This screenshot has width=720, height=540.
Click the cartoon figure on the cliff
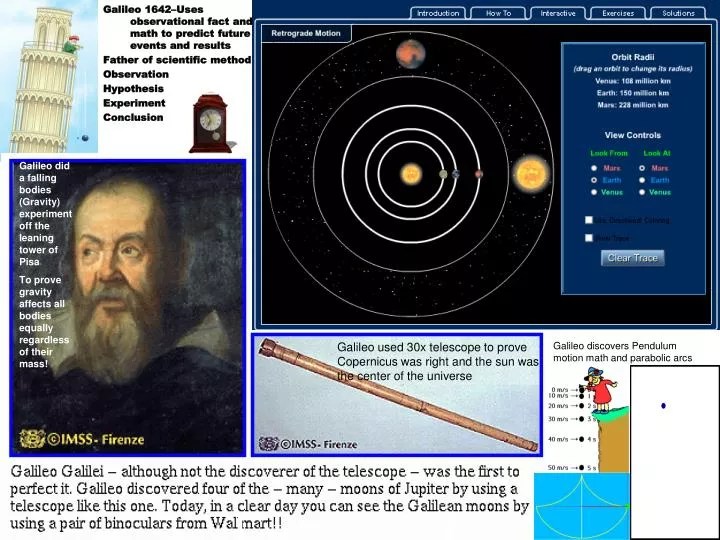(600, 390)
